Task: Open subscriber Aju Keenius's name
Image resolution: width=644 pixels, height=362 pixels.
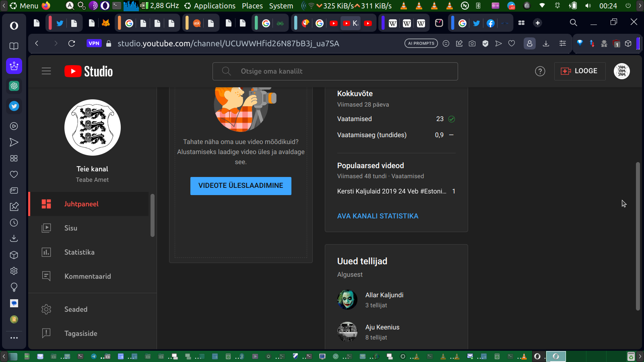Action: tap(382, 327)
